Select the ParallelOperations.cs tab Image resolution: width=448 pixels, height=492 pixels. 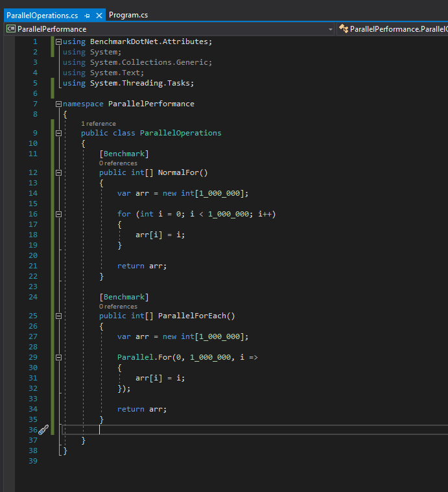[x=43, y=15]
